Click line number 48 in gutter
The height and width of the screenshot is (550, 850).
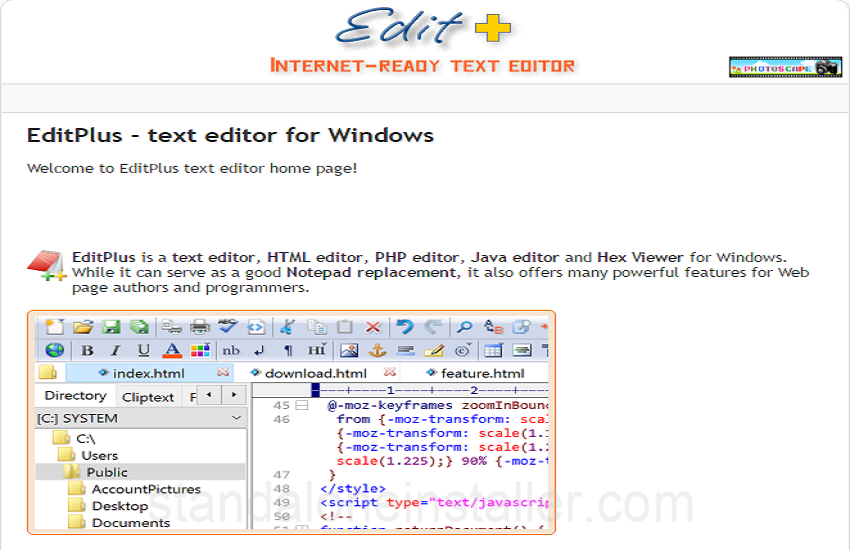(x=281, y=488)
